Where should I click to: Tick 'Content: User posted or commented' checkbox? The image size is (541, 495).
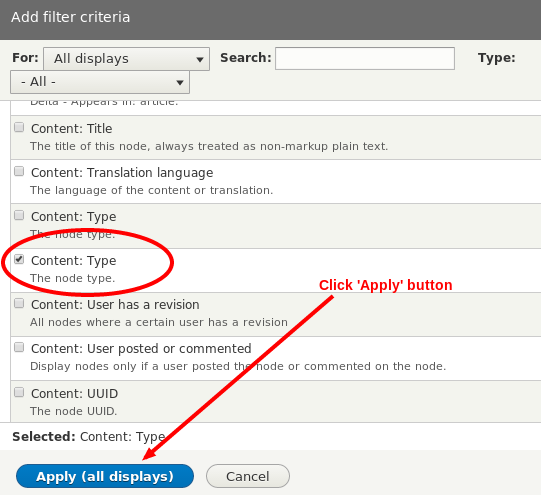(19, 347)
